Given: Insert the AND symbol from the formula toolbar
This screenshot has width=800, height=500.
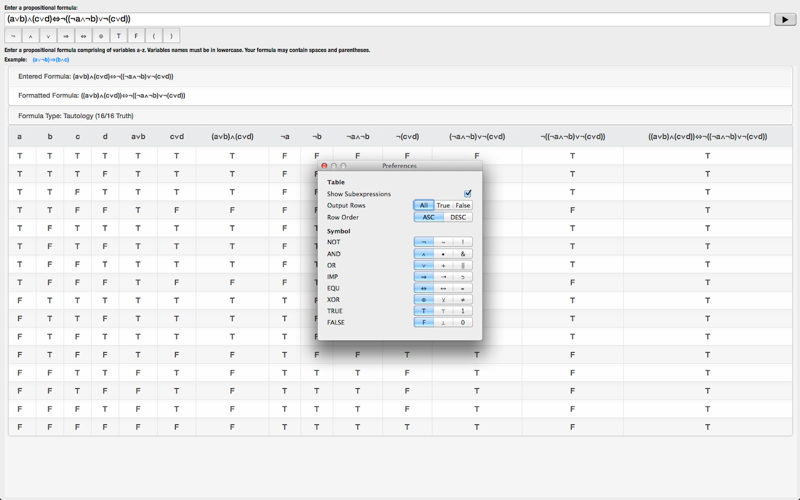Looking at the screenshot, I should point(31,36).
